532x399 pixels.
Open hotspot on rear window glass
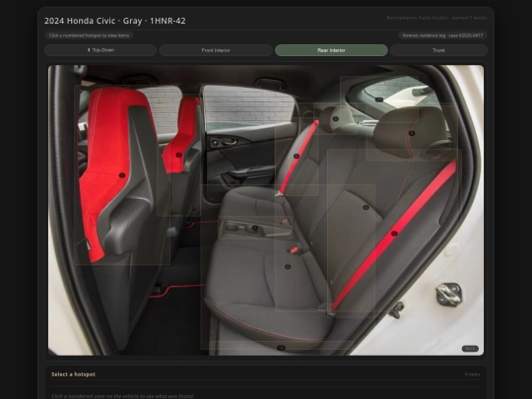click(x=379, y=100)
